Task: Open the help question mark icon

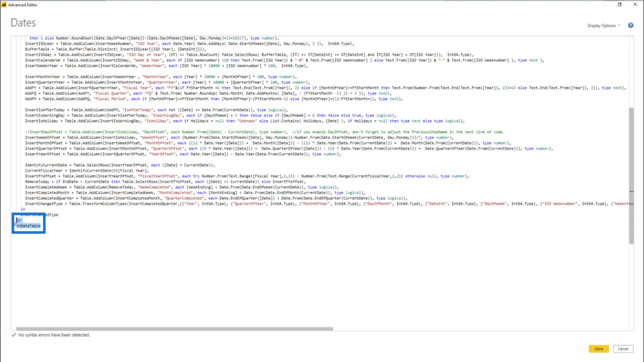Action: click(x=631, y=25)
